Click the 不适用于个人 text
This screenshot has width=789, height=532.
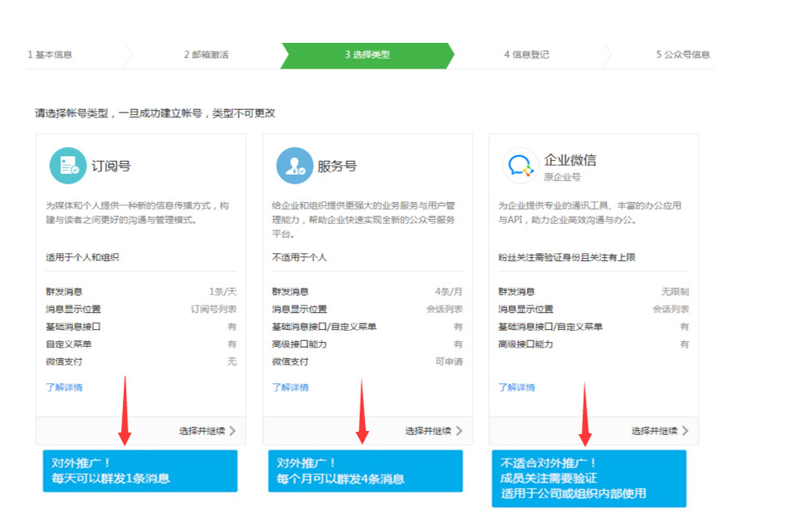299,257
